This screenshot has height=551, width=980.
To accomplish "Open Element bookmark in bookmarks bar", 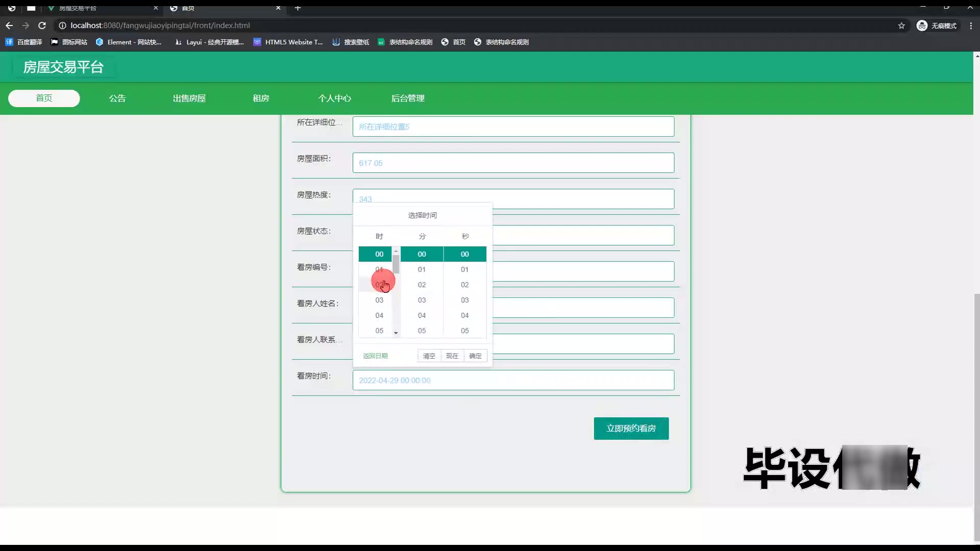I will (129, 42).
